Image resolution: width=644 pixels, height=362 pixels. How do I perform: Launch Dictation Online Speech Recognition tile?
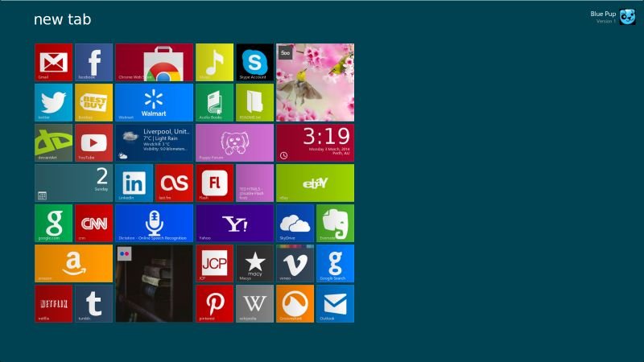pos(154,224)
